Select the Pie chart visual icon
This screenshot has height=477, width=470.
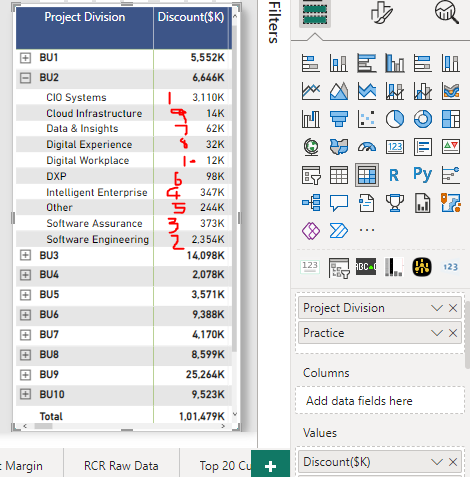pos(395,119)
